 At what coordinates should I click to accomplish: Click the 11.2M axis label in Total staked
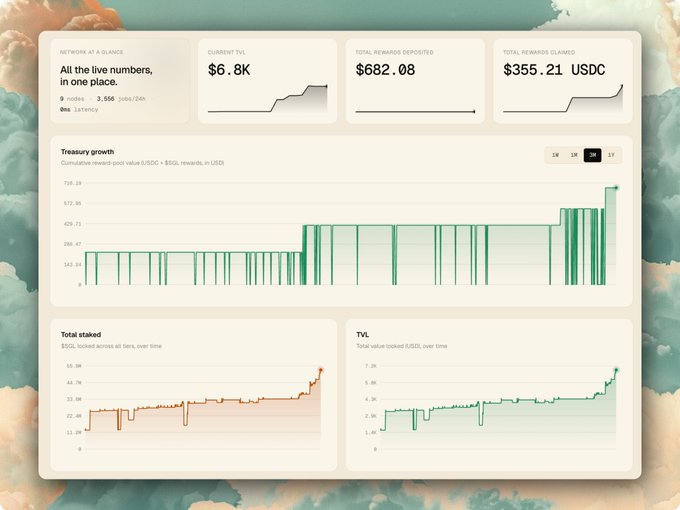point(74,432)
